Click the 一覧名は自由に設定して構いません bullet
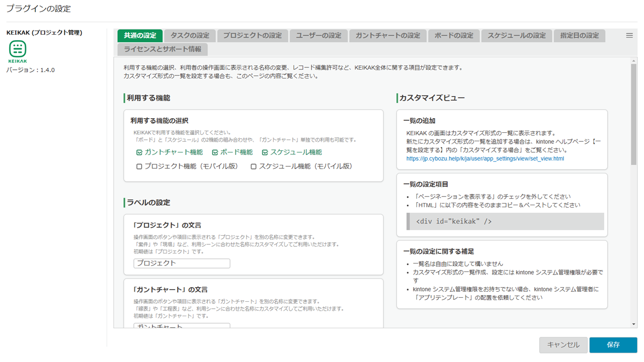 (458, 263)
